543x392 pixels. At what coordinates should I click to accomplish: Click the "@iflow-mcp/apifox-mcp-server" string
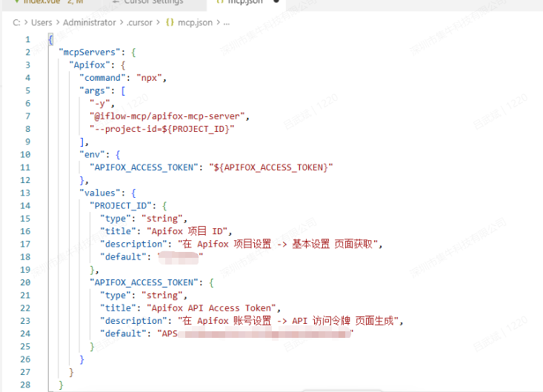167,116
